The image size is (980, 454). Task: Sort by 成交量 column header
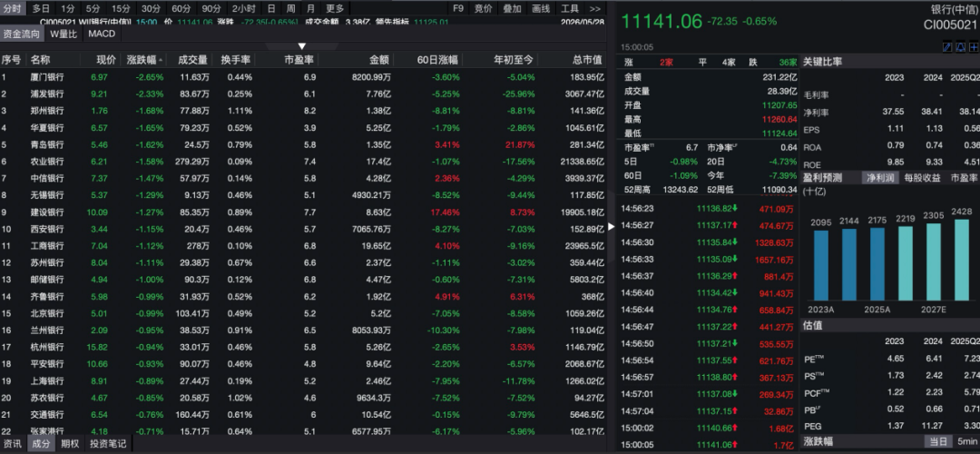click(192, 60)
